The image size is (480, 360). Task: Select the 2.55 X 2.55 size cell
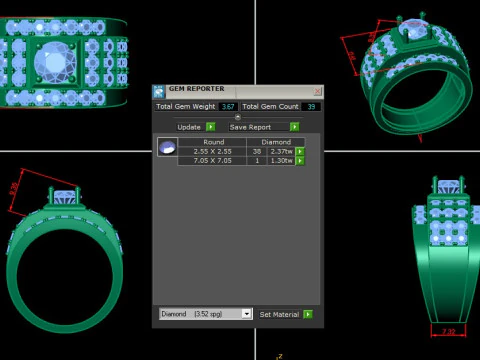pos(212,151)
